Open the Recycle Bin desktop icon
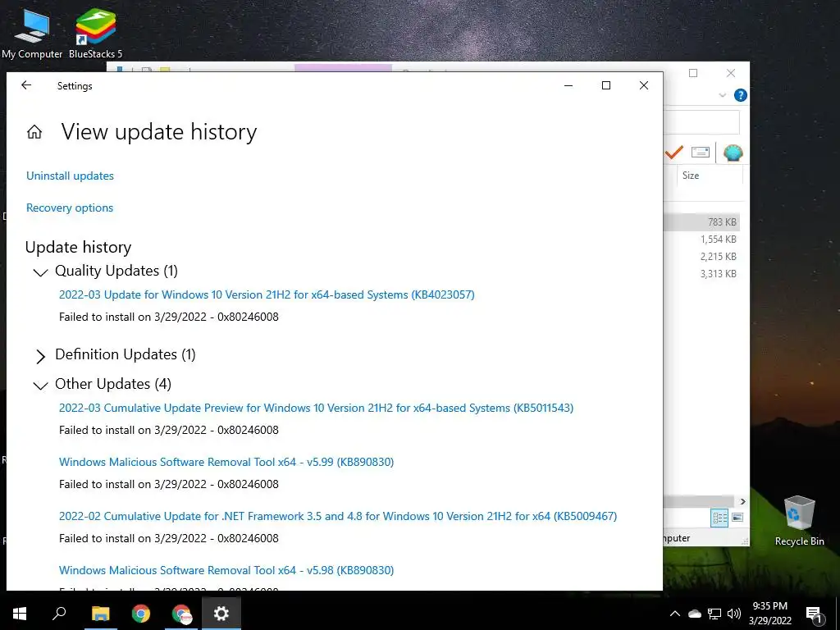Screen dimensions: 840x630 [x=799, y=519]
